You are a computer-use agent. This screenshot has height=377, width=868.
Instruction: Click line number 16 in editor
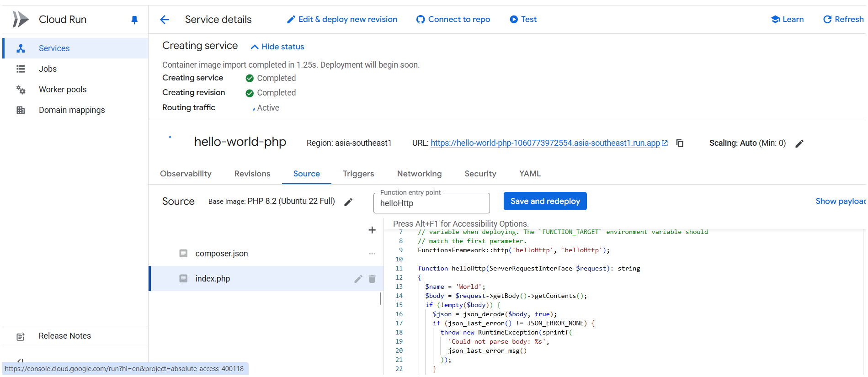click(399, 314)
